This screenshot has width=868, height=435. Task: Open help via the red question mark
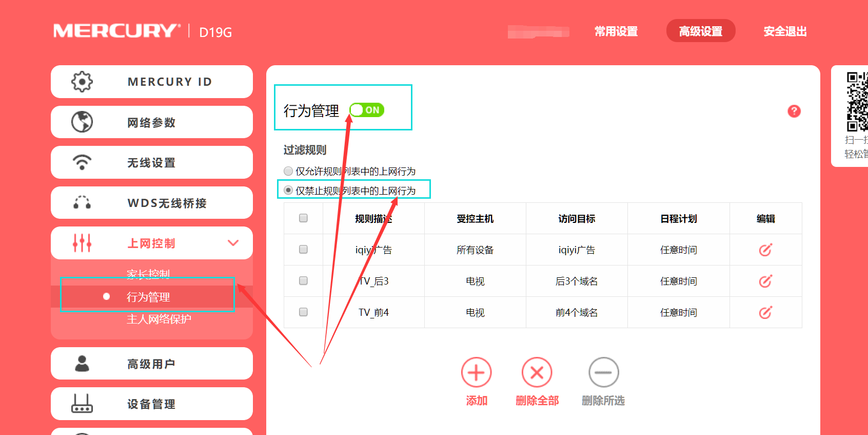tap(794, 111)
